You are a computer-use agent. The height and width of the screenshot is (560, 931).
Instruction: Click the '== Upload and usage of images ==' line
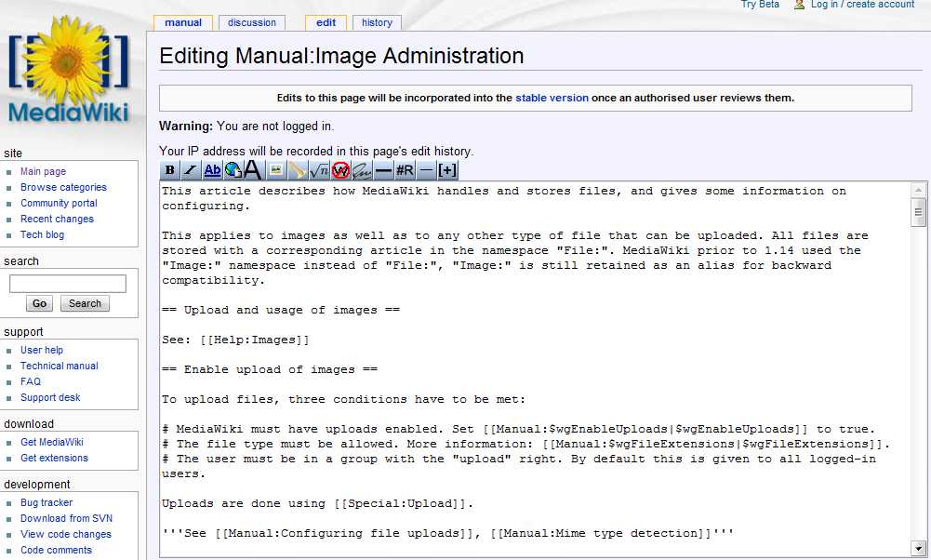coord(281,310)
